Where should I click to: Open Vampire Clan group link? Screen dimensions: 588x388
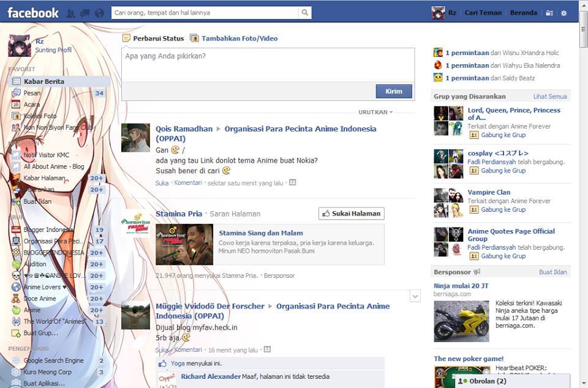click(x=489, y=192)
